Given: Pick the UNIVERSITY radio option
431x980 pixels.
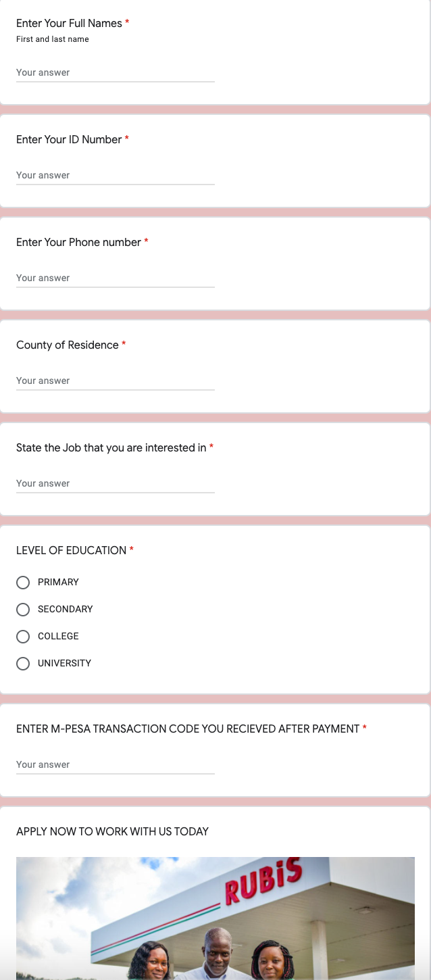Looking at the screenshot, I should [23, 664].
